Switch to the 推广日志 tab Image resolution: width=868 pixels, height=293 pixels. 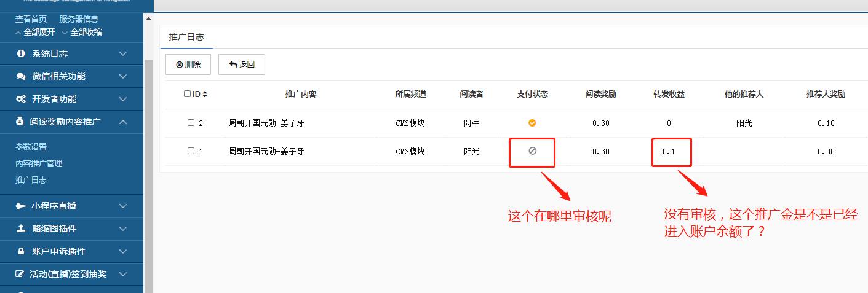point(186,37)
